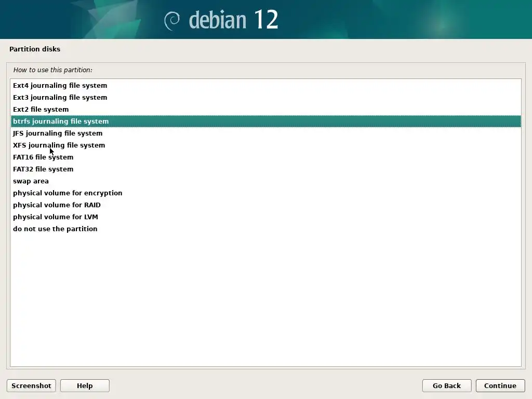Proceed with the Continue button

coord(500,386)
